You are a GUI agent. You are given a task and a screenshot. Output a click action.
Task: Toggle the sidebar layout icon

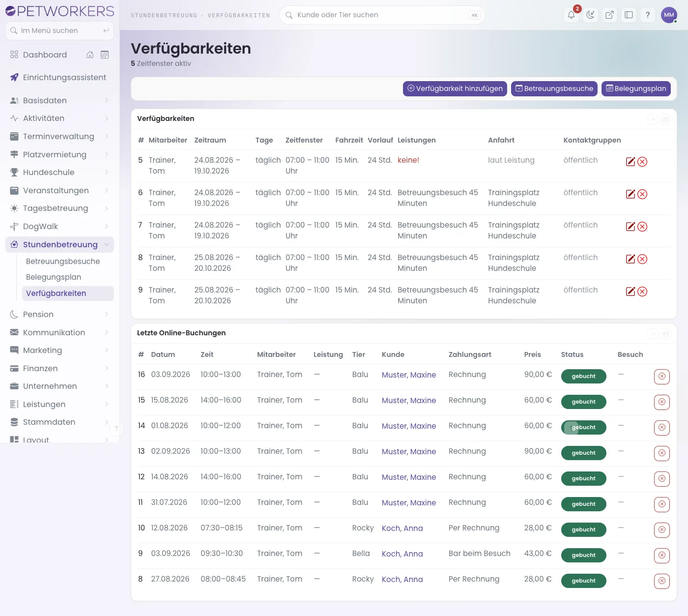629,15
